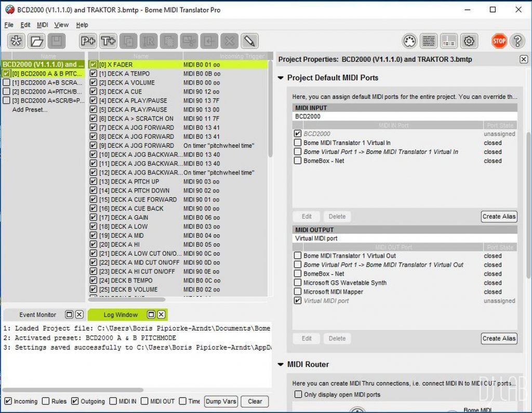Toggle Only display open MIDI ports
The image size is (532, 413).
298,395
